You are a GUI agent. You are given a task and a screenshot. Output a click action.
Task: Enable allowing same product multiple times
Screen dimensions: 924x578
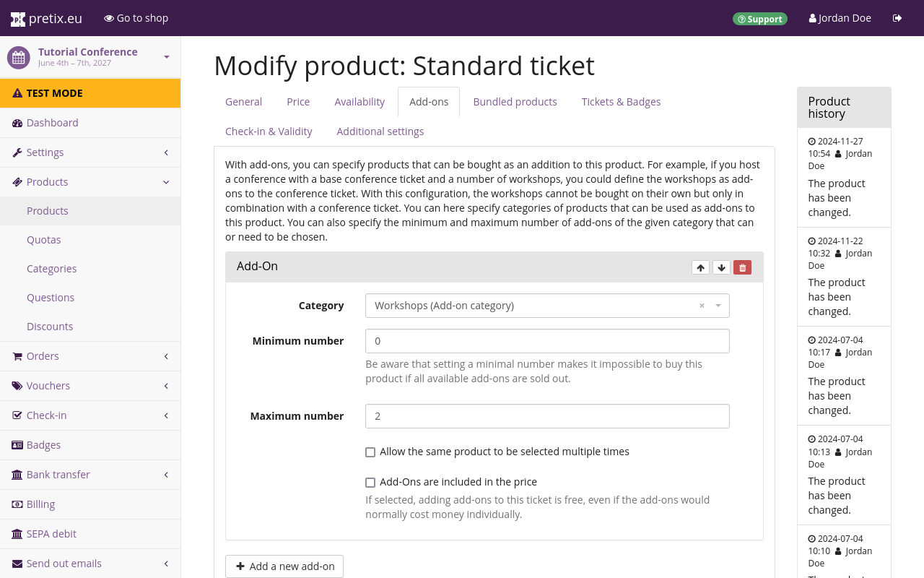370,452
